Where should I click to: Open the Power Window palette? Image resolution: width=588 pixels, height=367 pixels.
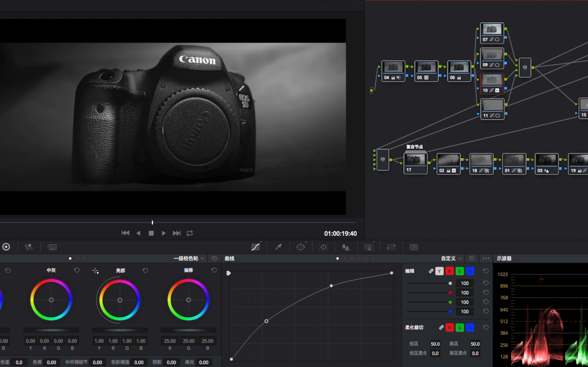point(300,247)
